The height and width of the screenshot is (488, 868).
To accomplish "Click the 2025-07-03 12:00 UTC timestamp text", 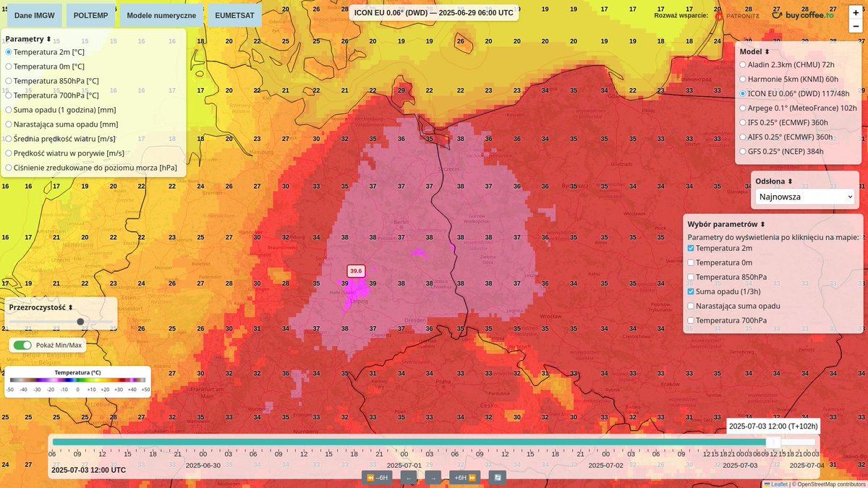I will pos(88,470).
